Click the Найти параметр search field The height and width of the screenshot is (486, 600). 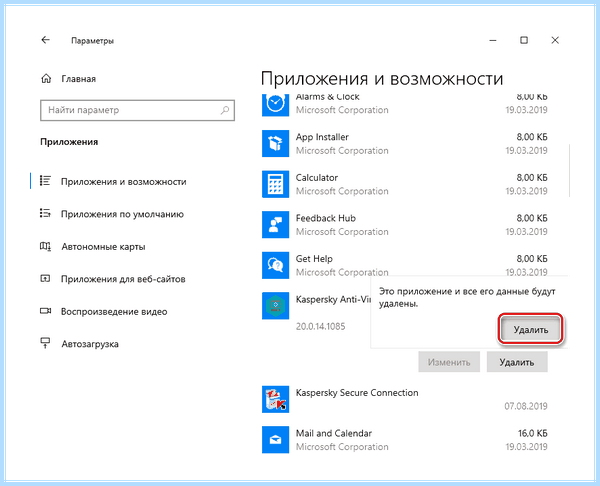[137, 110]
